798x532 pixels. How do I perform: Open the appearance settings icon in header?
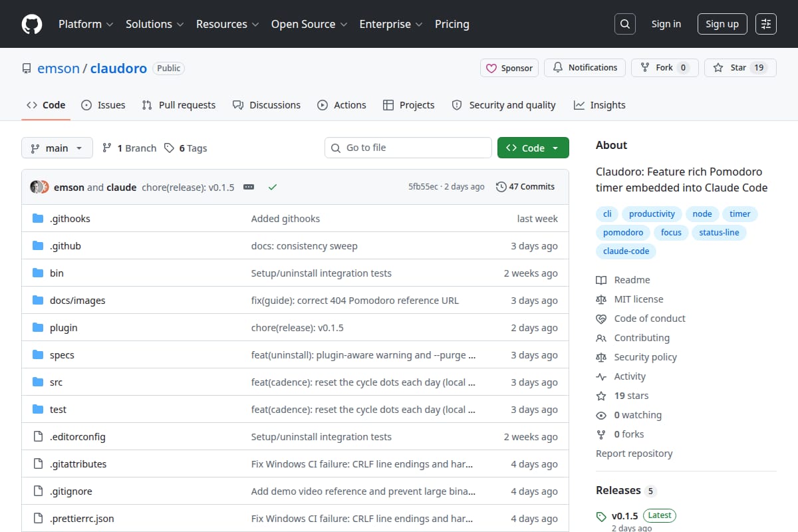[x=766, y=24]
